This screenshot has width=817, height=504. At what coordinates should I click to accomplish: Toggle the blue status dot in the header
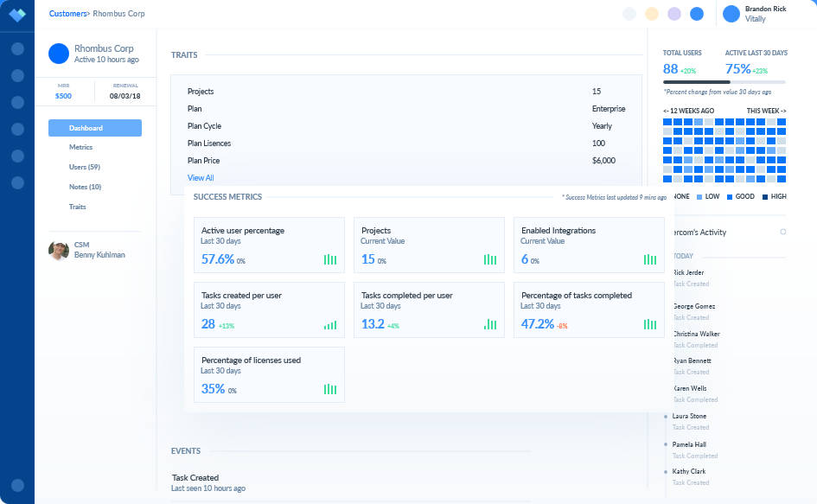coord(696,14)
